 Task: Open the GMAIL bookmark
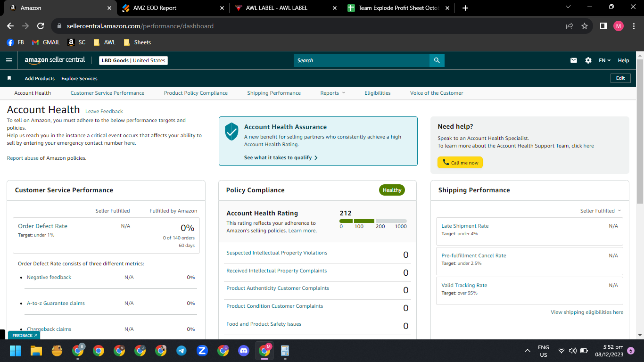(46, 42)
